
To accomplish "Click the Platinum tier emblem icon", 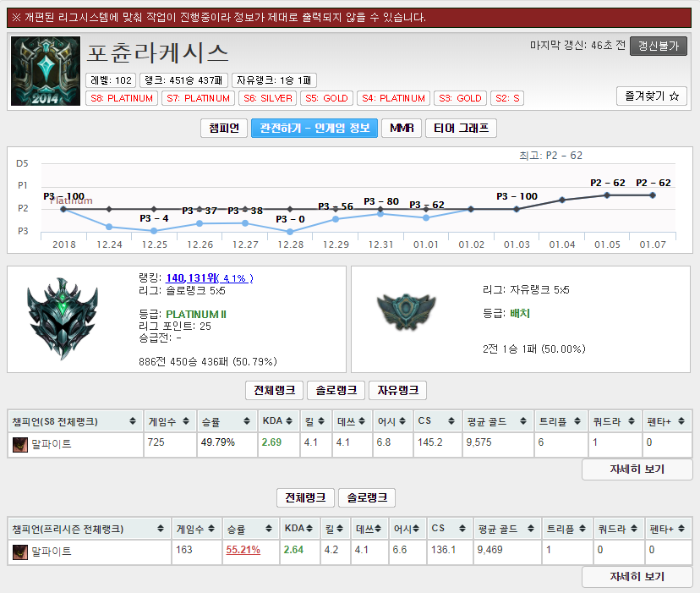I will 63,319.
